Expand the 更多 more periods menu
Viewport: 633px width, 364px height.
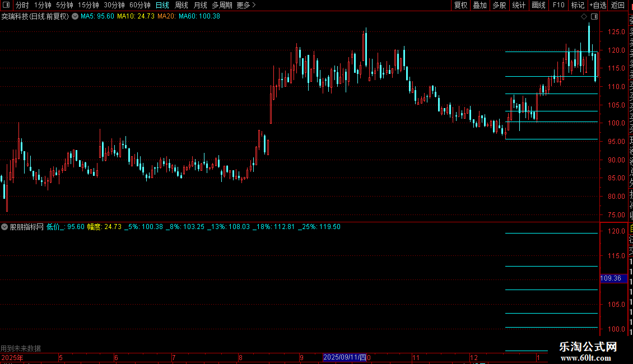246,5
